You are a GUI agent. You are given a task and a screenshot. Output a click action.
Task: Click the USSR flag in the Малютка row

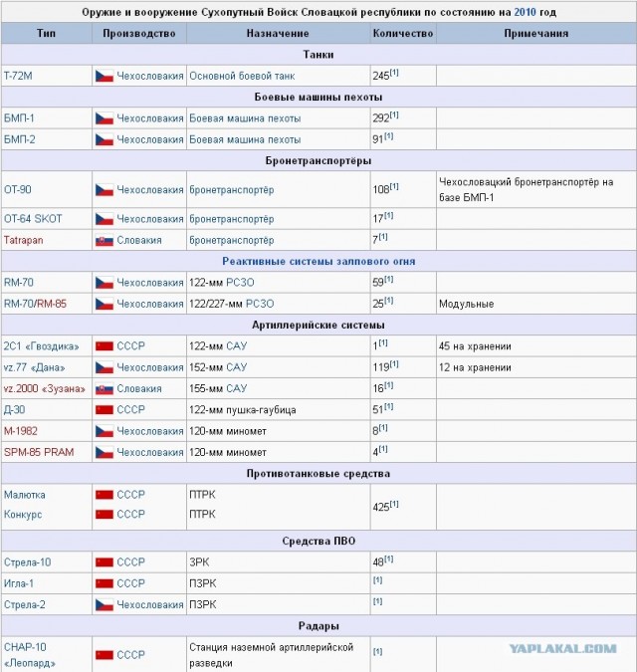click(105, 495)
